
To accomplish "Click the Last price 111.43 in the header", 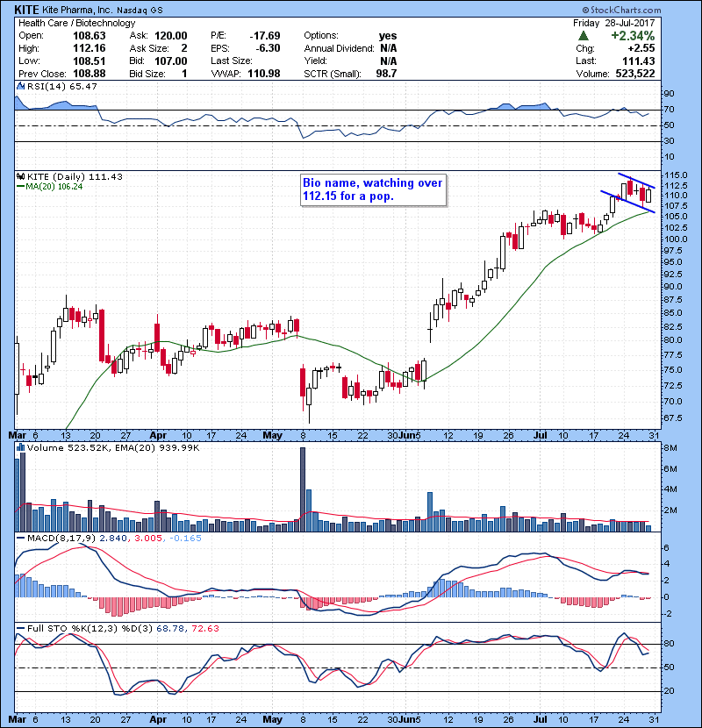I will (638, 61).
